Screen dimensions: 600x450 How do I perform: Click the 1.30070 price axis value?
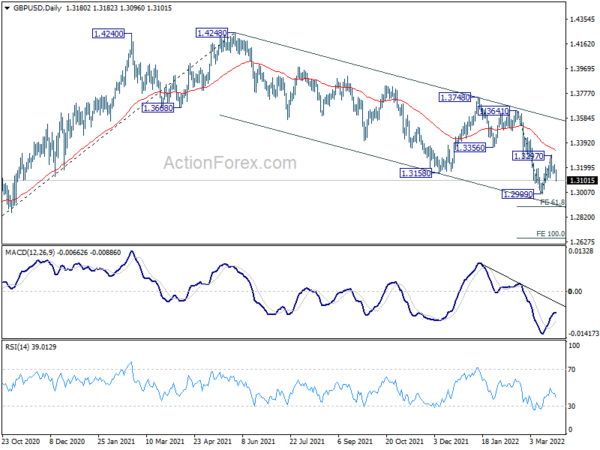(582, 192)
